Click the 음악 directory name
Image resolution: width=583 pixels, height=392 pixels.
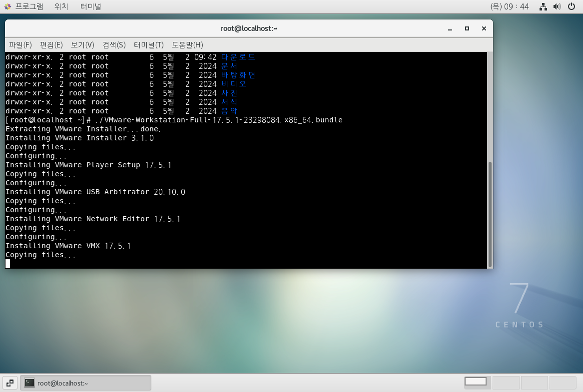pos(229,111)
